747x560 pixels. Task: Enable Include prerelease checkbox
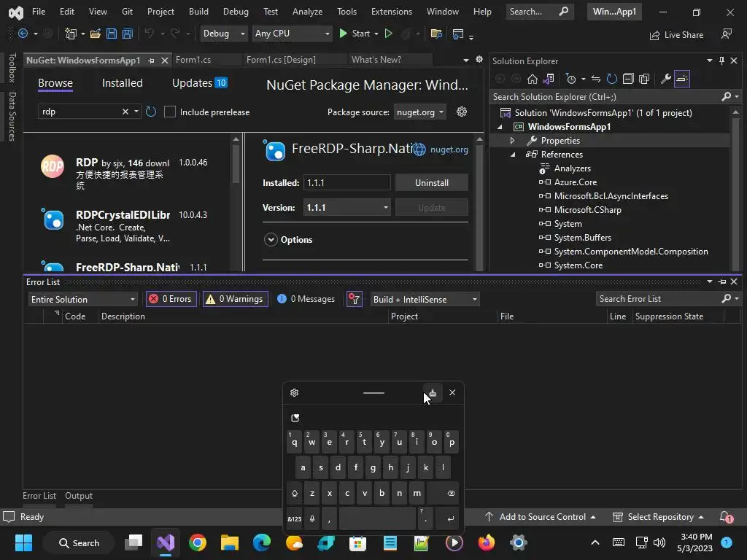pos(169,112)
